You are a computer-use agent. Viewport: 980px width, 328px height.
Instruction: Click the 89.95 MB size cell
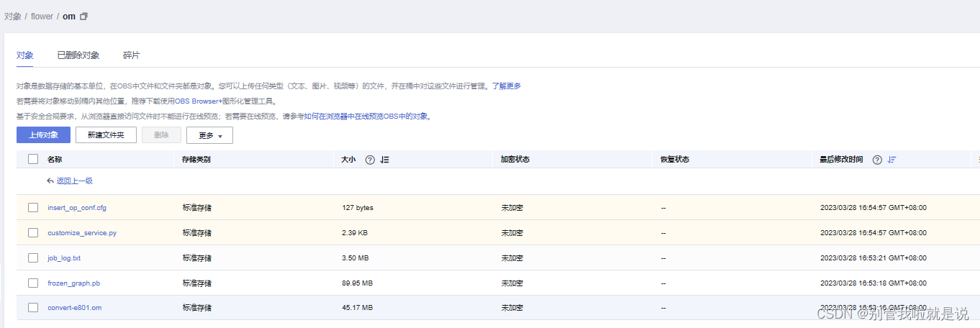click(x=358, y=283)
